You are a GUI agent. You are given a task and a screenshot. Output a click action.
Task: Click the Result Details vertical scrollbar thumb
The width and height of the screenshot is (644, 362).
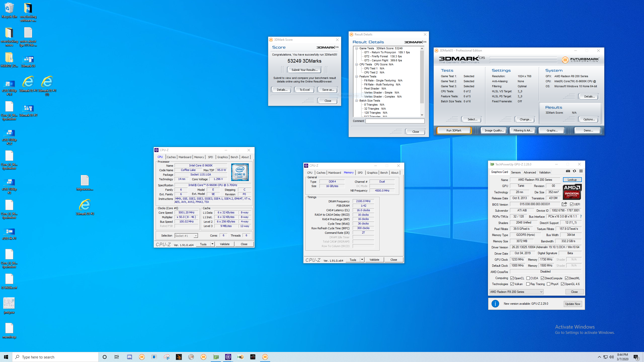coord(422,77)
